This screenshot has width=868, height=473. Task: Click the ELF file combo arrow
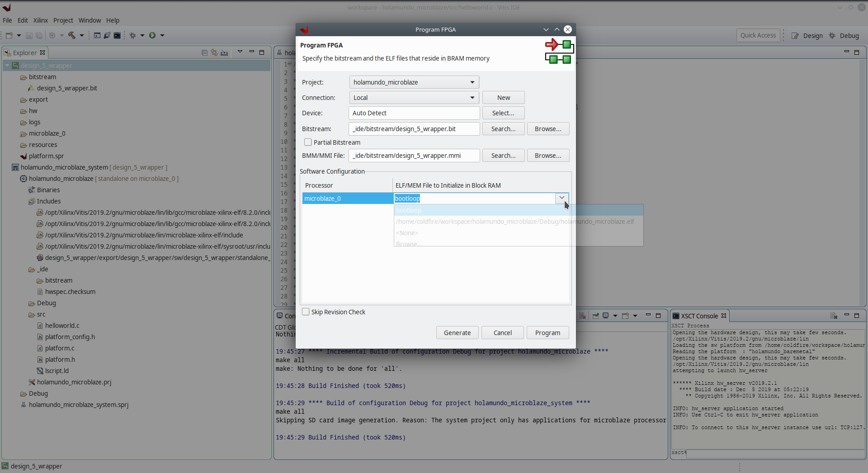[x=561, y=198]
